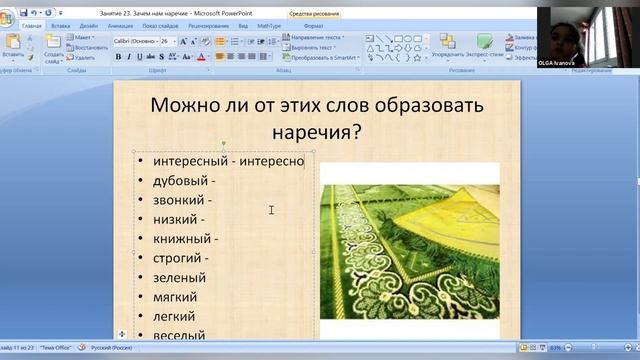The height and width of the screenshot is (360, 640).
Task: Click the Office button
Action: pos(7,18)
